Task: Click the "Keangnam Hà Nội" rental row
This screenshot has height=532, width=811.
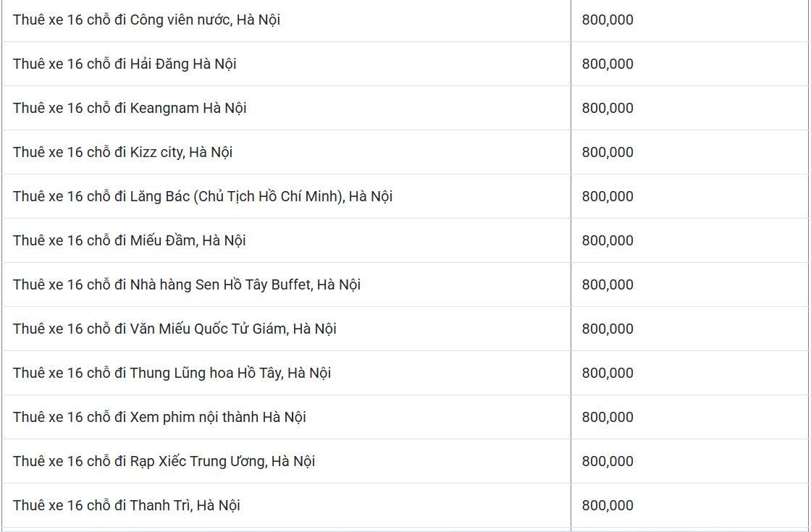Action: pyautogui.click(x=130, y=108)
